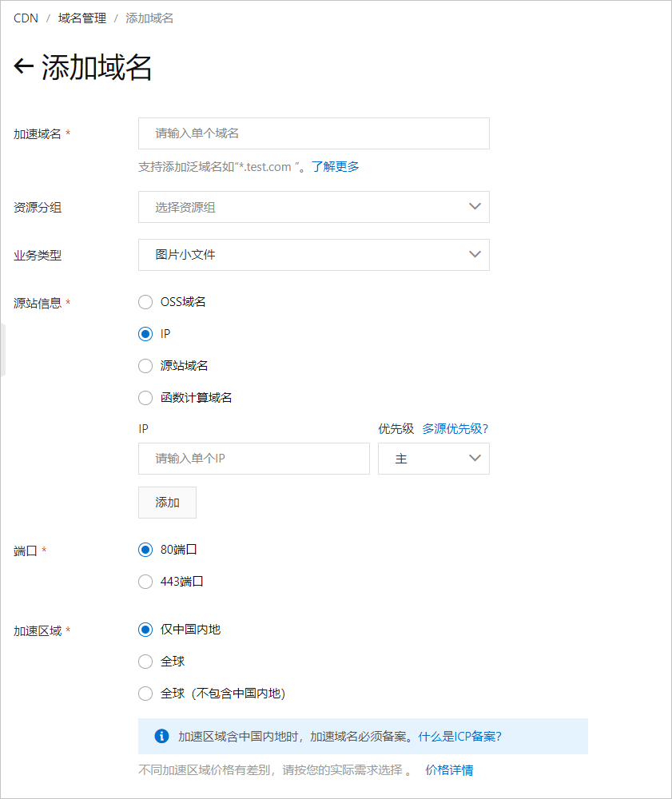Viewport: 672px width, 799px height.
Task: Open the 优先级 主 priority dropdown
Action: coord(433,459)
